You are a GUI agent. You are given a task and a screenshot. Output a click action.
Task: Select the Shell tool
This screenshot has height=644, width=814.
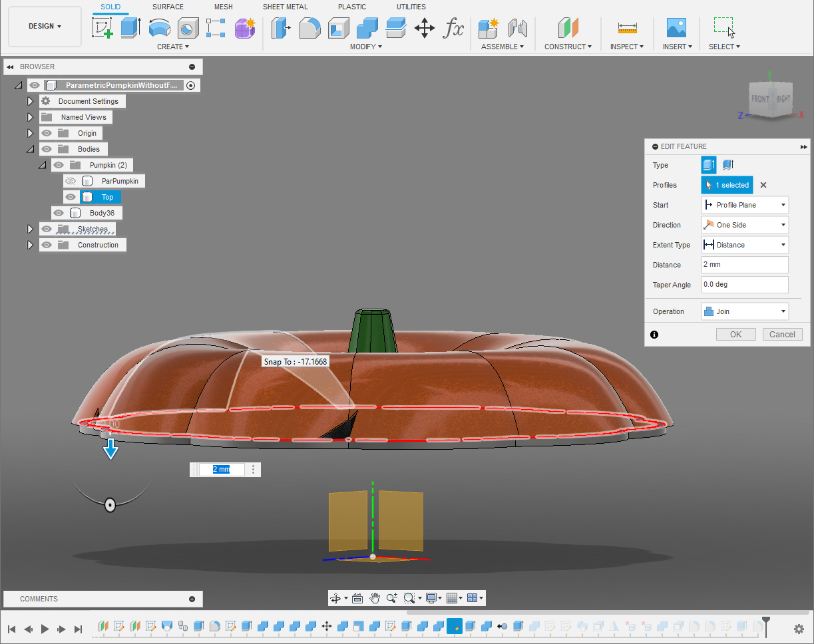(x=338, y=28)
